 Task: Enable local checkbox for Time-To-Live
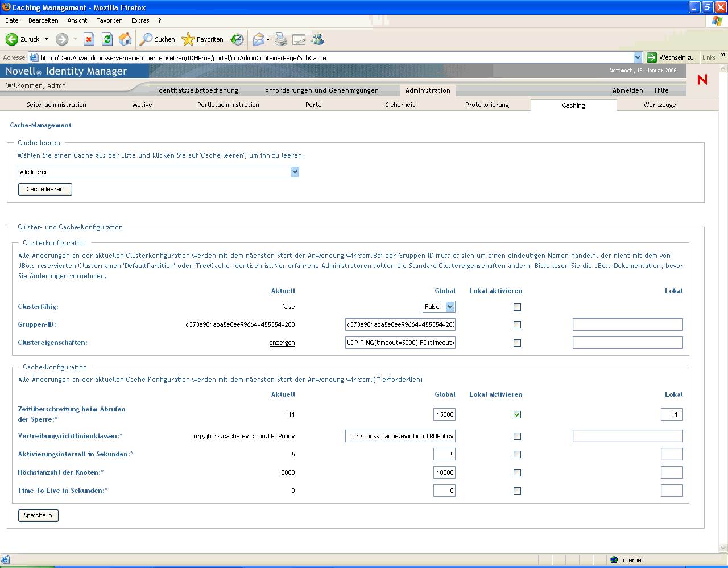pyautogui.click(x=517, y=491)
